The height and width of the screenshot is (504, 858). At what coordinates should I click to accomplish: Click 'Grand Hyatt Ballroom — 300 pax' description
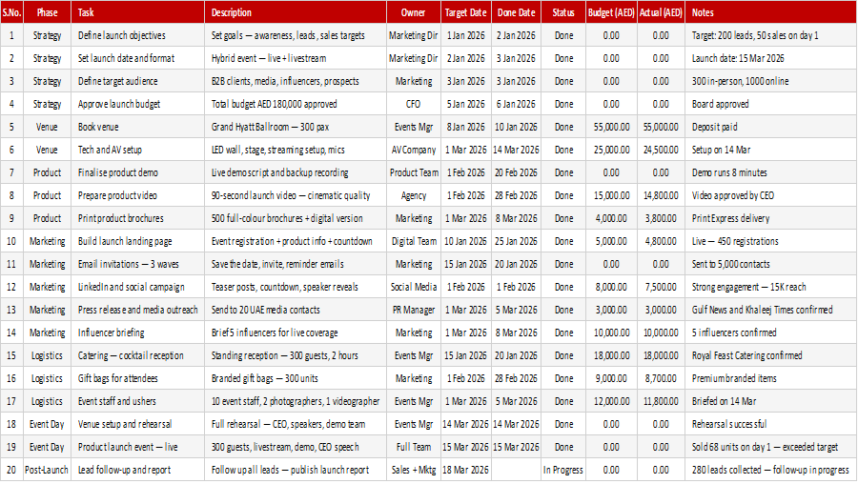tap(296, 127)
